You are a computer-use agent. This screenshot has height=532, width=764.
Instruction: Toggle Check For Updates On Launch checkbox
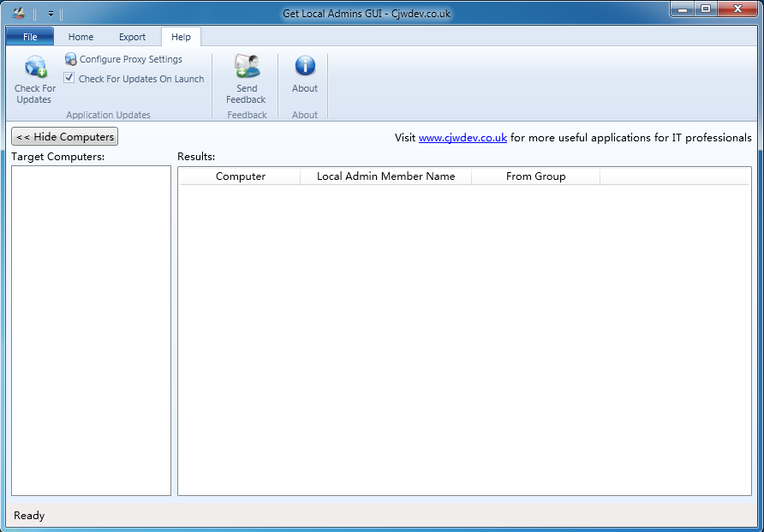click(70, 79)
